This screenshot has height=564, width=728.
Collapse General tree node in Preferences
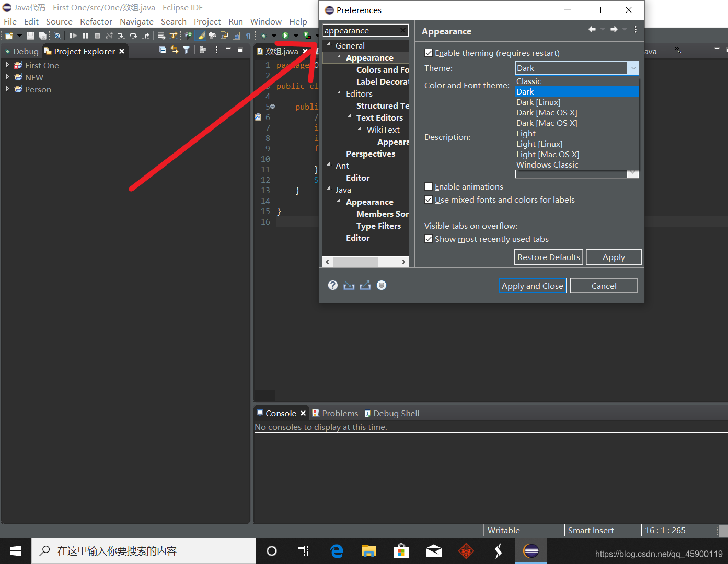[x=328, y=45]
